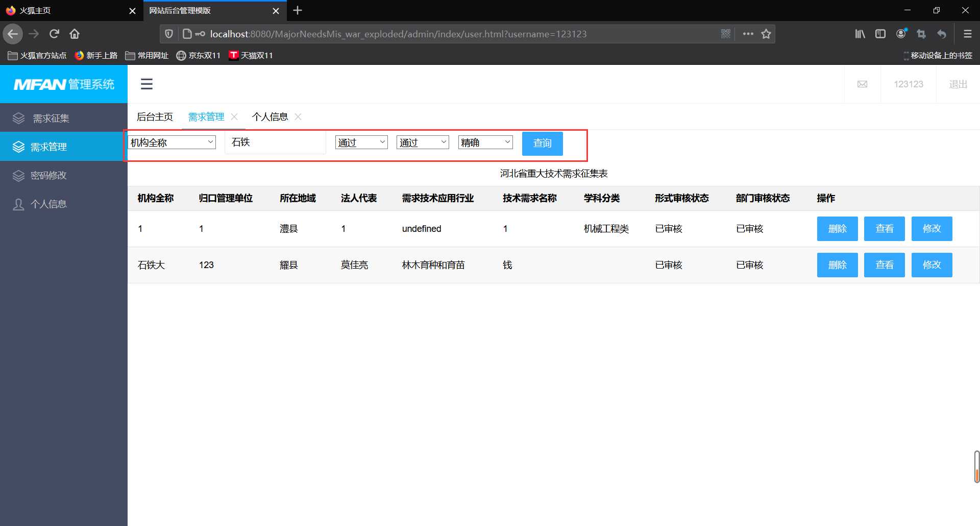Screen dimensions: 980x526
Task: Click the 机构全称 column header
Action: click(x=156, y=198)
